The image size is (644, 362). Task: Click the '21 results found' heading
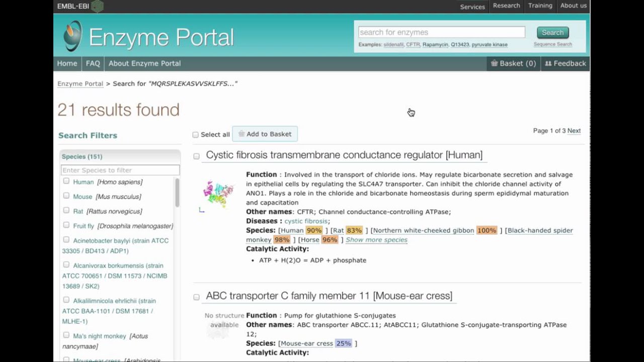118,110
